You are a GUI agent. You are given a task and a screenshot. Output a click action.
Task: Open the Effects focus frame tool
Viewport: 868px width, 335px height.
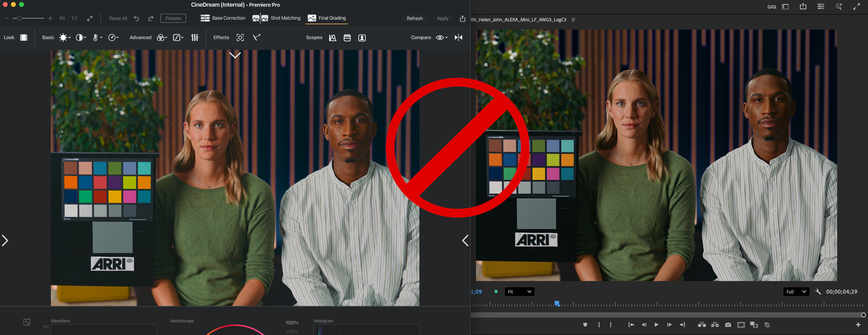(240, 37)
